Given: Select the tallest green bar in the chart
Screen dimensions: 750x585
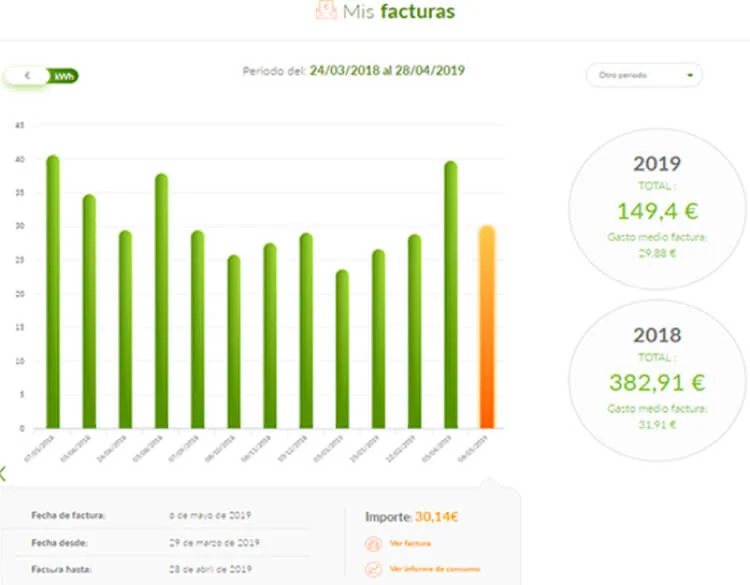Looking at the screenshot, I should click(53, 292).
